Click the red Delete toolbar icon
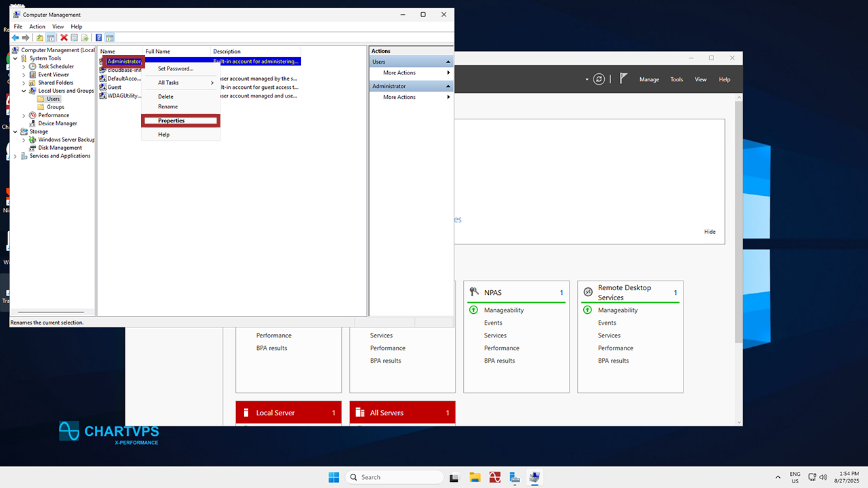Image resolution: width=868 pixels, height=488 pixels. (64, 38)
